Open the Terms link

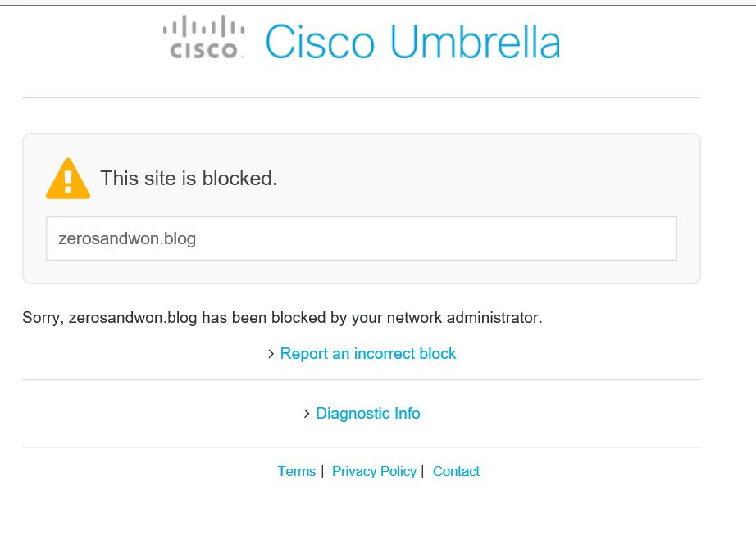click(x=296, y=471)
